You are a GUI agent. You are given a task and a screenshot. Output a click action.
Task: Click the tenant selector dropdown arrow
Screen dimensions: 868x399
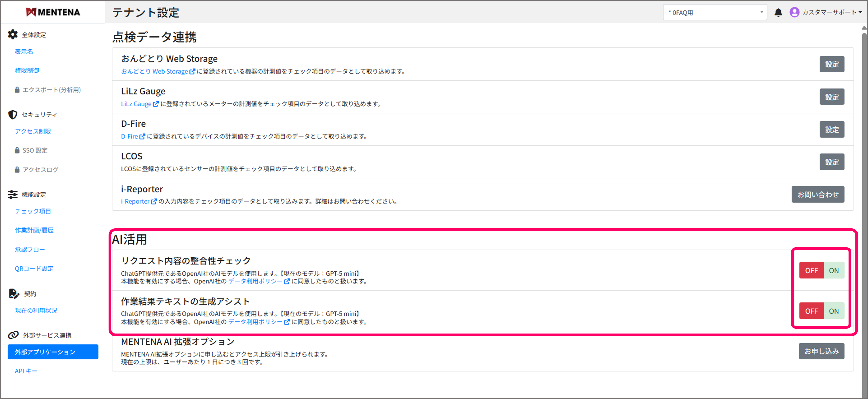click(x=762, y=12)
